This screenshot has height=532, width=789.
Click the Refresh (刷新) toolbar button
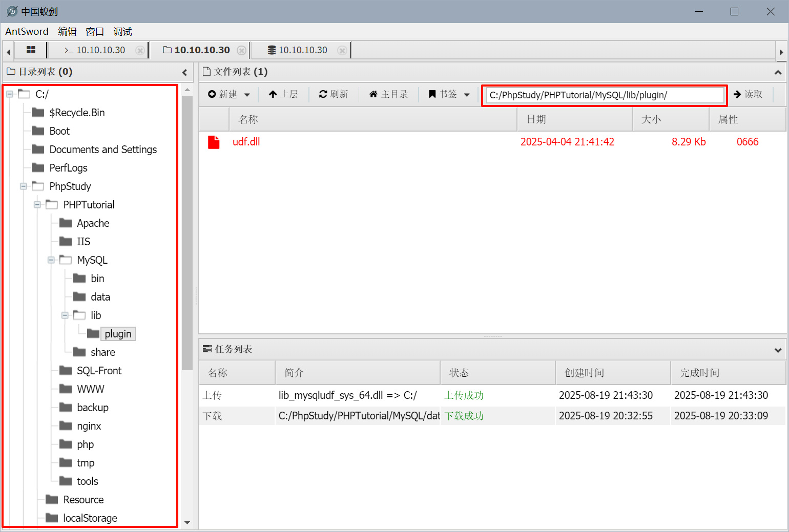tap(334, 94)
